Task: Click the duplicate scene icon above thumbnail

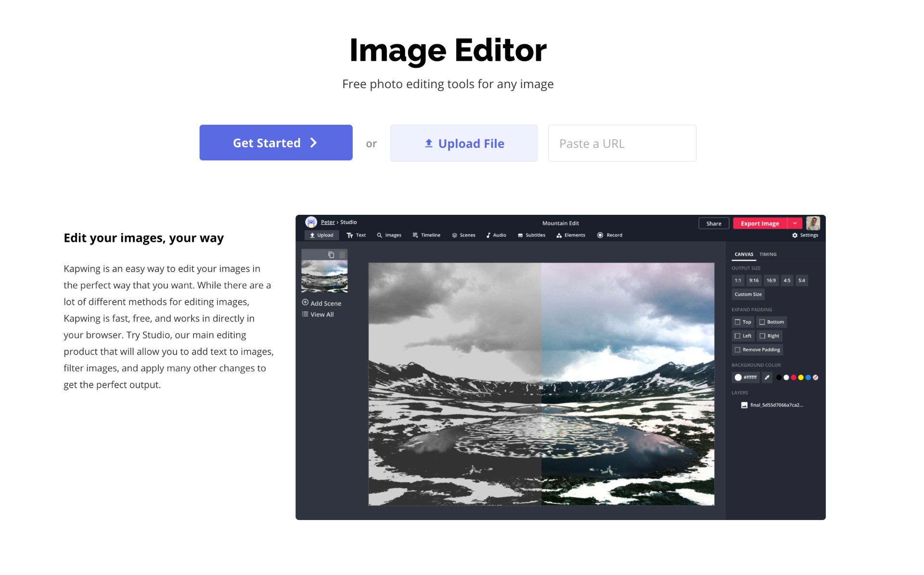Action: click(331, 255)
